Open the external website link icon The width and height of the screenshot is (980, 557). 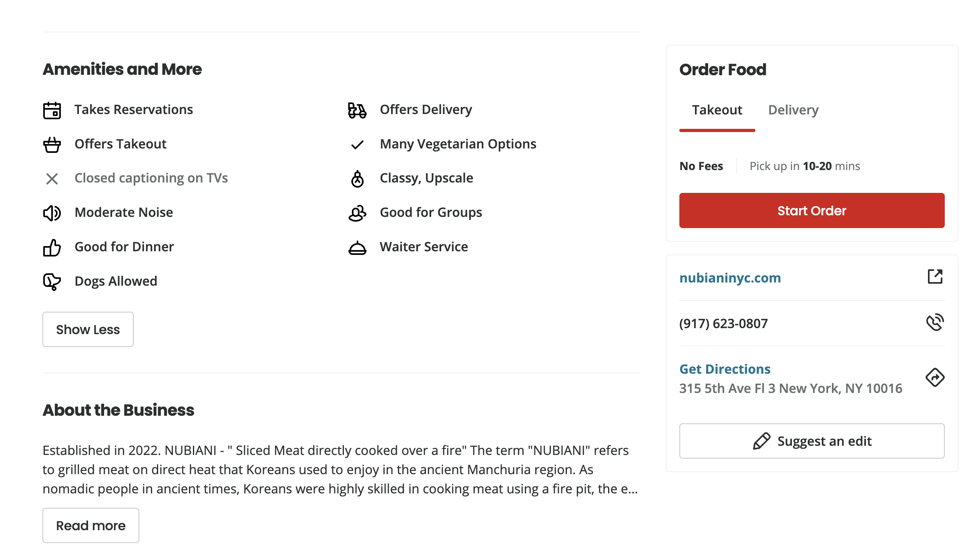[935, 276]
